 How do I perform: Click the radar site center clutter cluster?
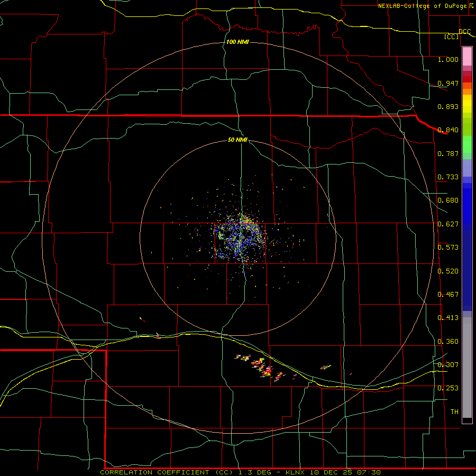(240, 239)
